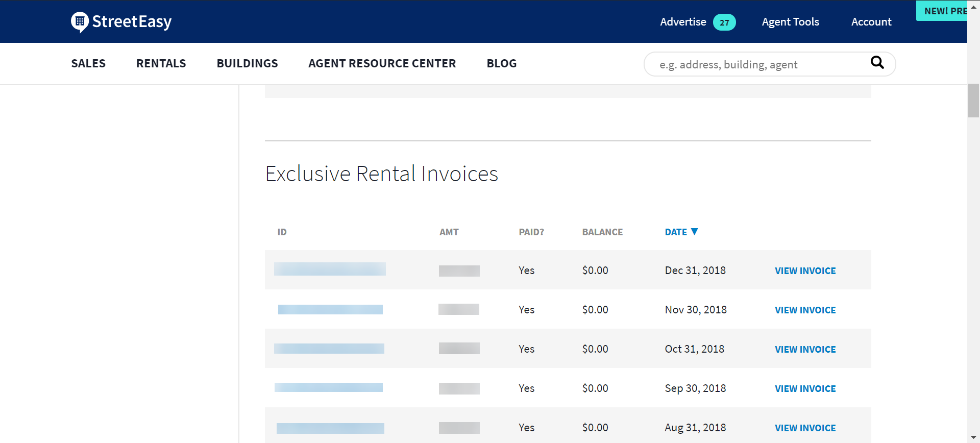This screenshot has height=443, width=980.
Task: View invoice for Oct 31, 2018
Action: [805, 350]
